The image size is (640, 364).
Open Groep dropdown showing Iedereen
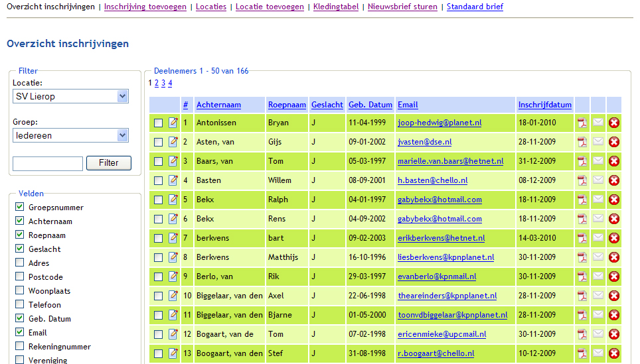pos(70,135)
